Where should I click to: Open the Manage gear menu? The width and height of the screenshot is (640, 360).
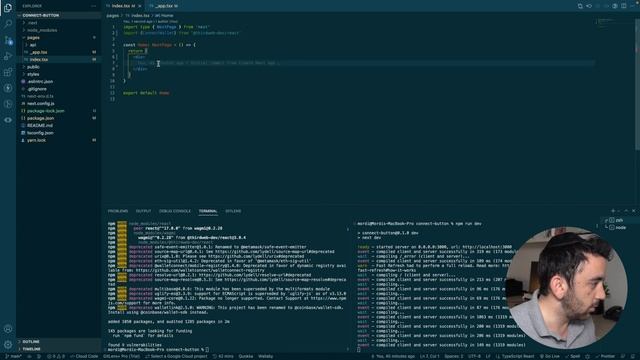(8, 345)
